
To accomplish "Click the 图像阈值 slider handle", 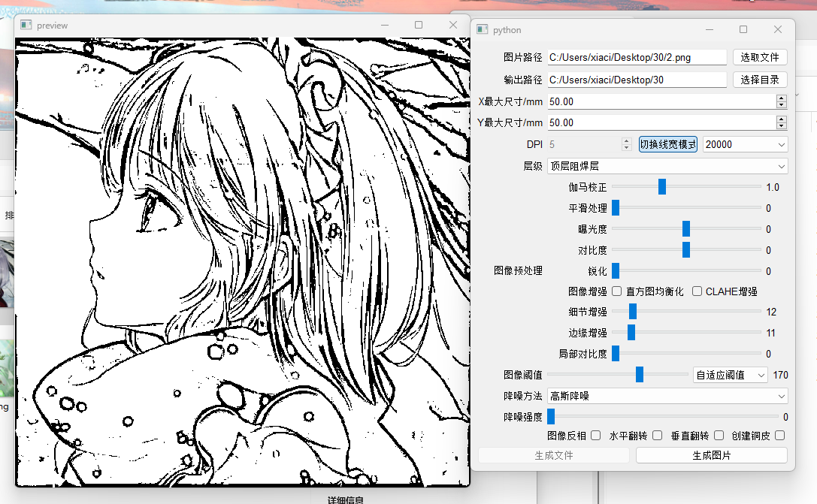I will pos(640,374).
